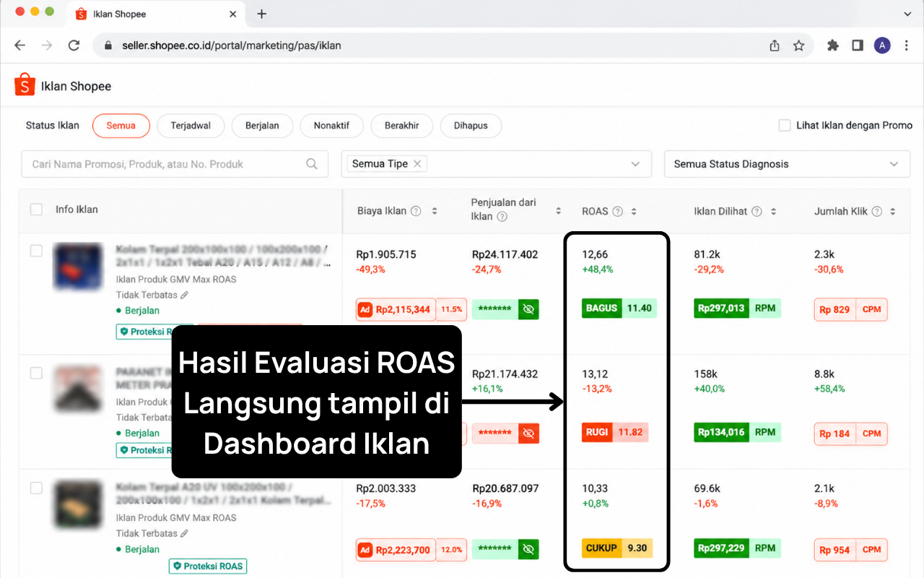Click help icon next to Biaya Iklan

tap(416, 212)
